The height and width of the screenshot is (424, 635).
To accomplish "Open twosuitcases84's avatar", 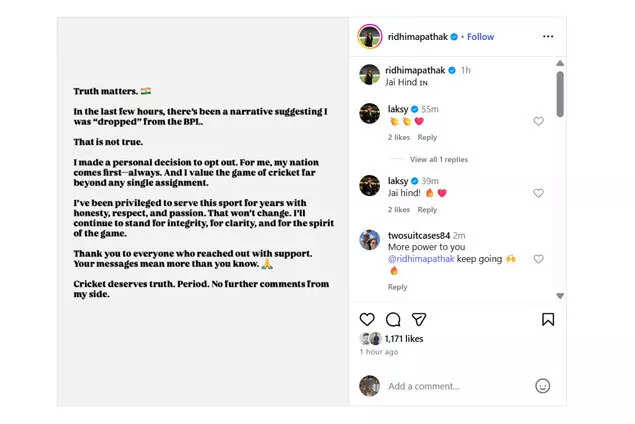I will tap(370, 239).
